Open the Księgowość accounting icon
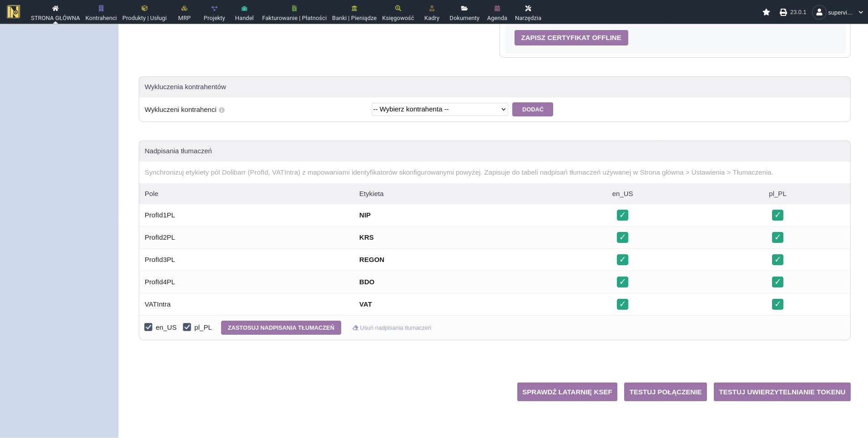Viewport: 868px width, 438px height. point(398,8)
